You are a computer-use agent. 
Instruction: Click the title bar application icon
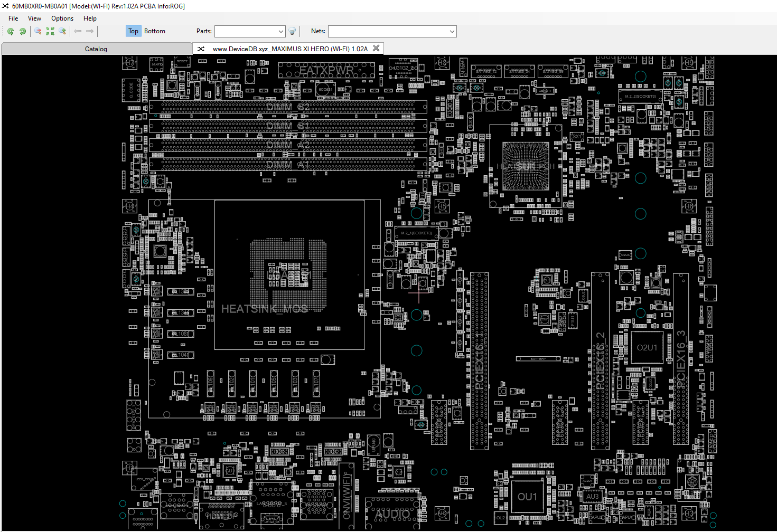5,6
